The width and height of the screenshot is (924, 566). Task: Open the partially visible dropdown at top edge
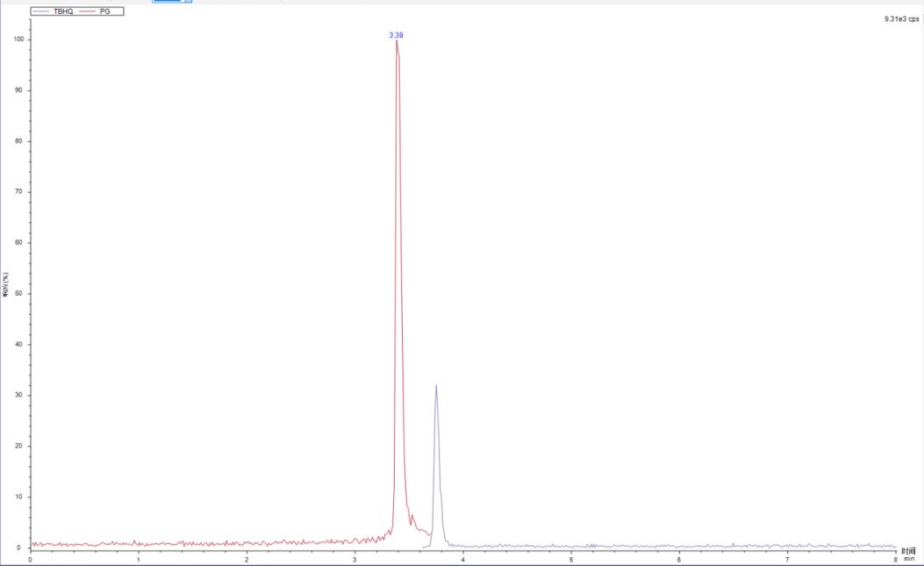coord(186,2)
